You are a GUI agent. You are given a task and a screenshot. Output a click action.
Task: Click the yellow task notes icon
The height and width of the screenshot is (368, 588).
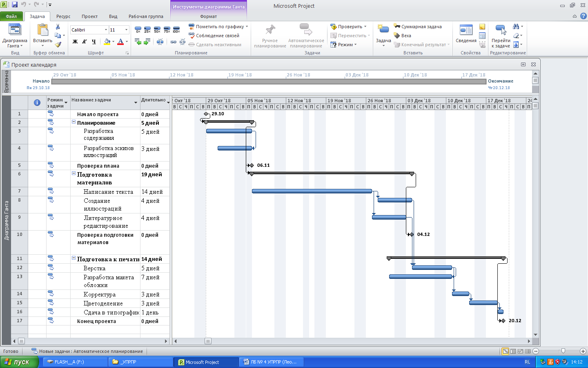click(x=482, y=27)
